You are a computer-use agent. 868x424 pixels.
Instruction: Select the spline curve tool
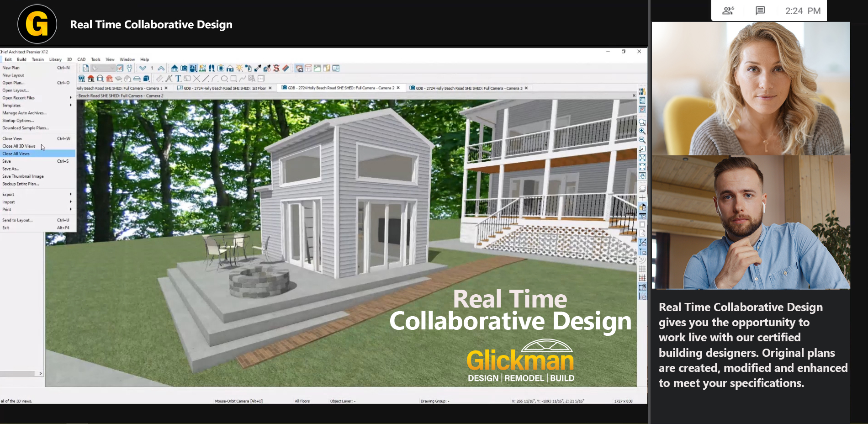point(242,78)
